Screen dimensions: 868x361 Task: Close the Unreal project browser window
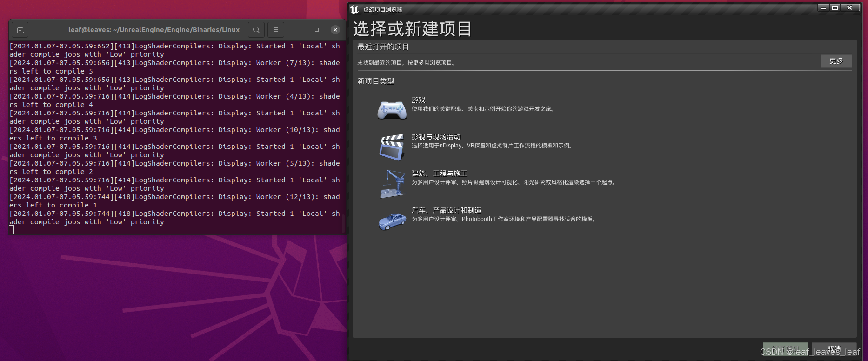tap(850, 8)
